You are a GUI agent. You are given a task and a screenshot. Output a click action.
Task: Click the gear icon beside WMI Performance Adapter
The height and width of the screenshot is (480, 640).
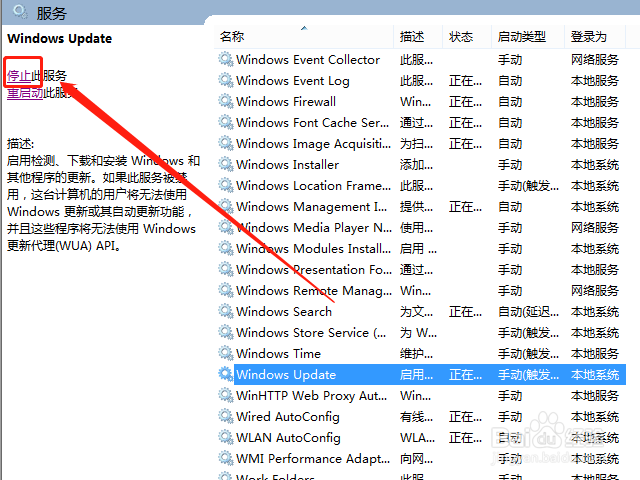[226, 458]
